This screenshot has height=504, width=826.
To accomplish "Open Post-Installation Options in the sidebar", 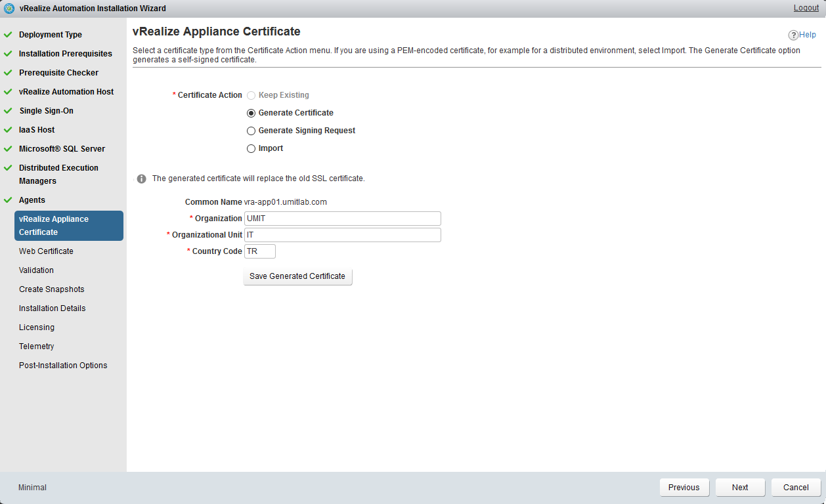I will coord(63,366).
